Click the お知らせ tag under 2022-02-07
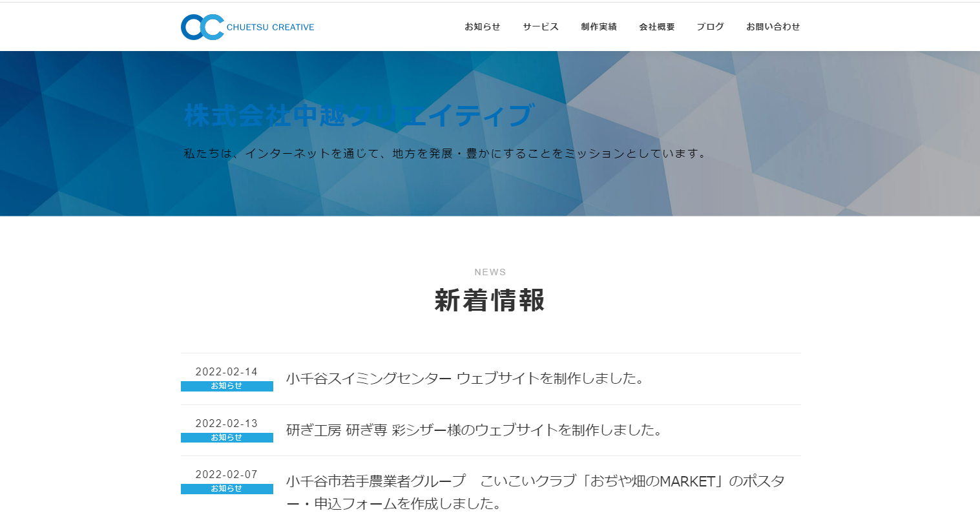Viewport: 980px width, 522px height. click(227, 489)
